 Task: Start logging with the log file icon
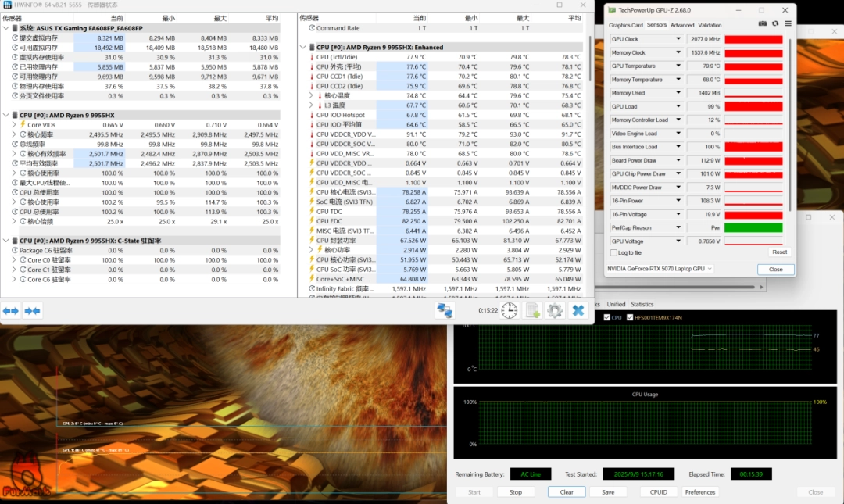(x=532, y=311)
